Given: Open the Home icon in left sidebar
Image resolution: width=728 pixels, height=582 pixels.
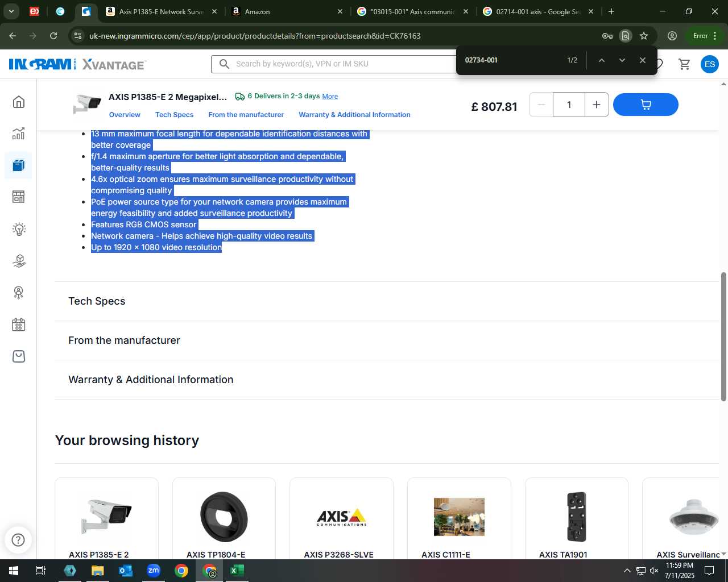Looking at the screenshot, I should tap(19, 102).
